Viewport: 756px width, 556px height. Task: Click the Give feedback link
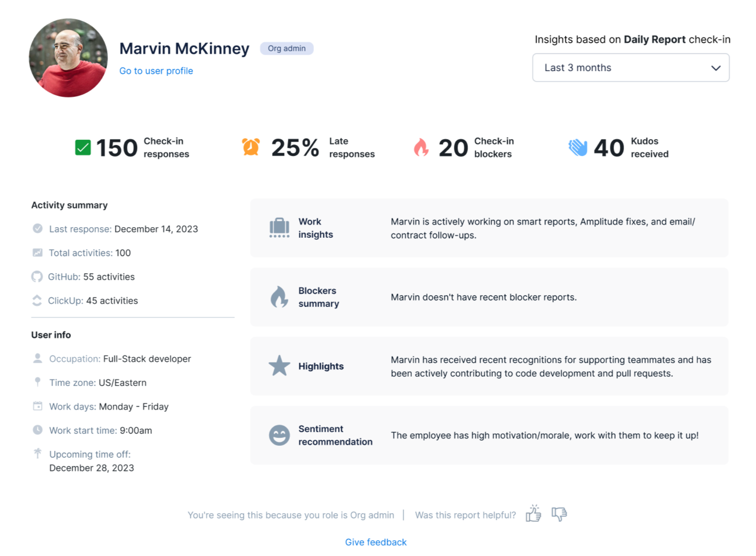coord(375,542)
